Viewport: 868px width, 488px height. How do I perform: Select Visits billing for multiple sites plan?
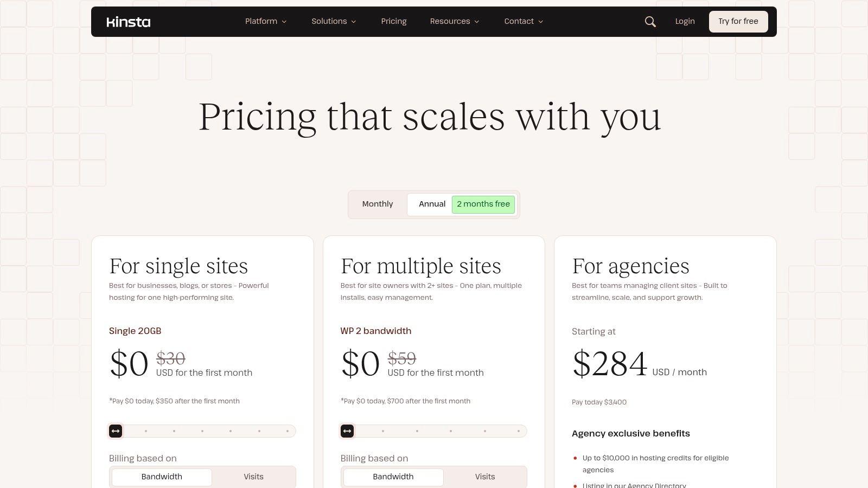click(484, 477)
